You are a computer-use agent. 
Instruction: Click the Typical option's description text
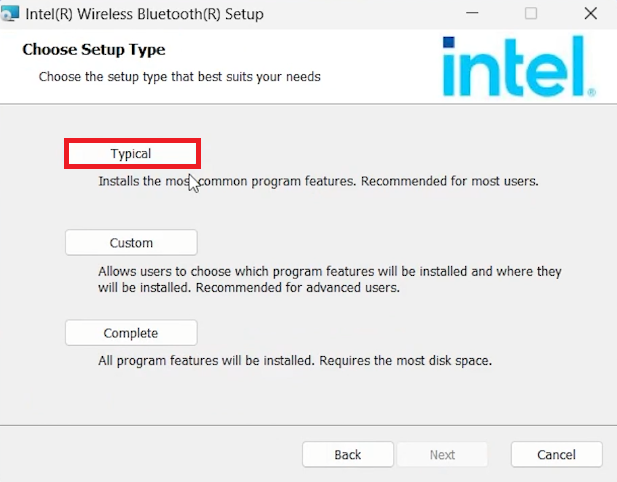318,182
